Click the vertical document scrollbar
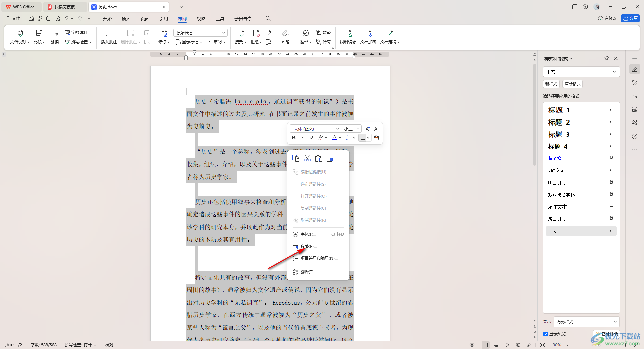The height and width of the screenshot is (349, 644). [x=534, y=114]
